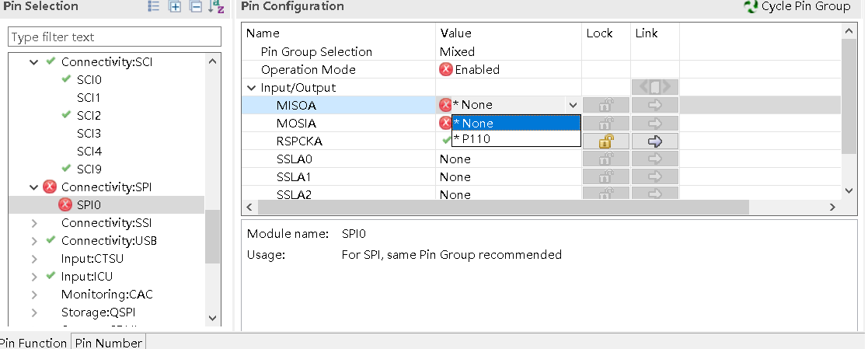The height and width of the screenshot is (349, 868).
Task: Toggle the lock icon for RSPCKA
Action: [605, 141]
